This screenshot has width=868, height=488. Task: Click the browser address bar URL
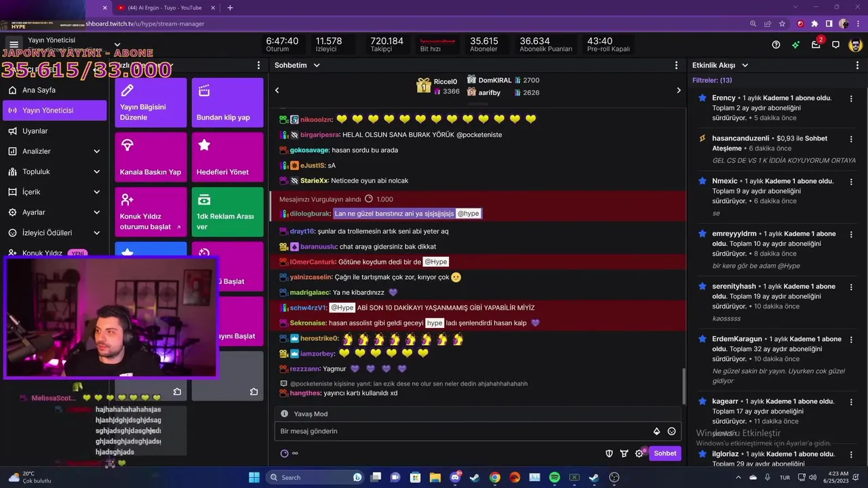(144, 24)
